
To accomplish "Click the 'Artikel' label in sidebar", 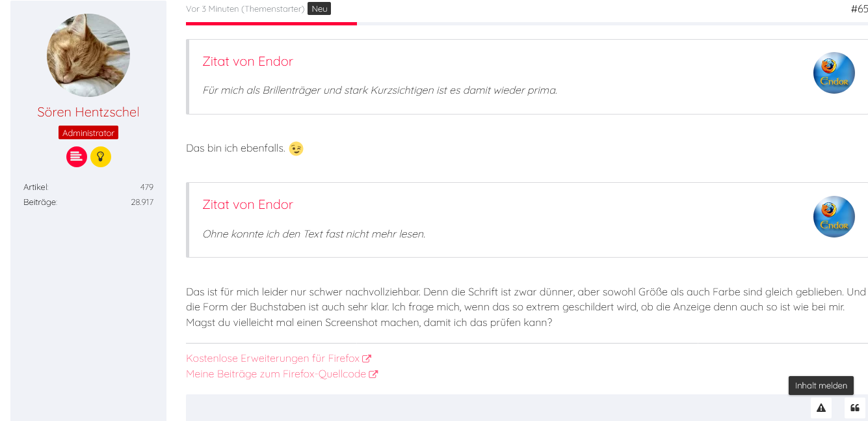I will click(x=36, y=187).
